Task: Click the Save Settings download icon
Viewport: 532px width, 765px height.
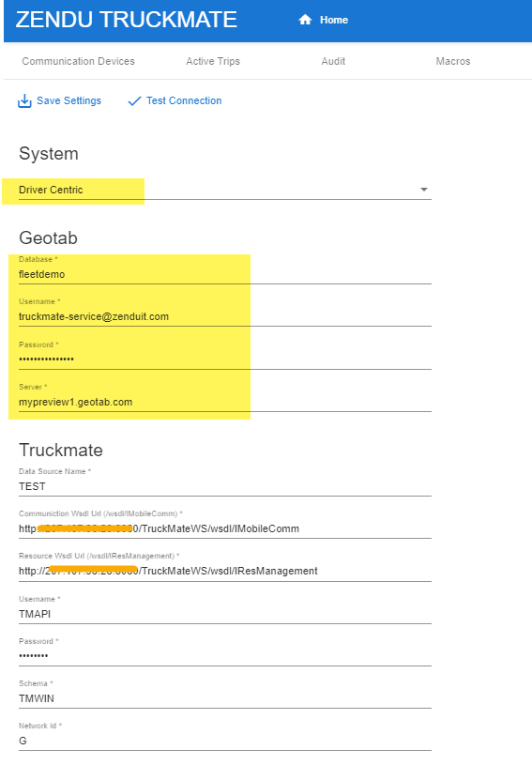Action: [x=24, y=101]
